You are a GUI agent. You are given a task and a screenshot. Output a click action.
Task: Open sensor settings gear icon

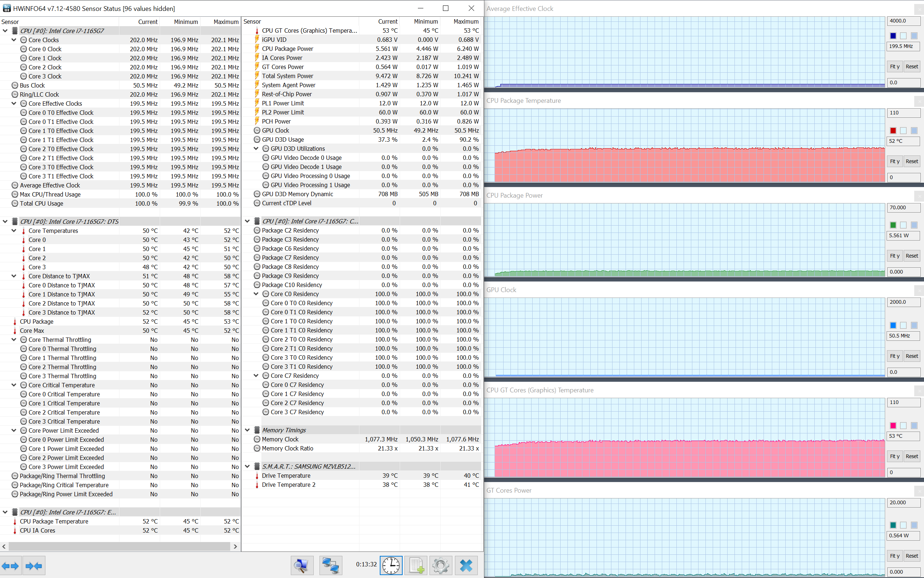(441, 566)
